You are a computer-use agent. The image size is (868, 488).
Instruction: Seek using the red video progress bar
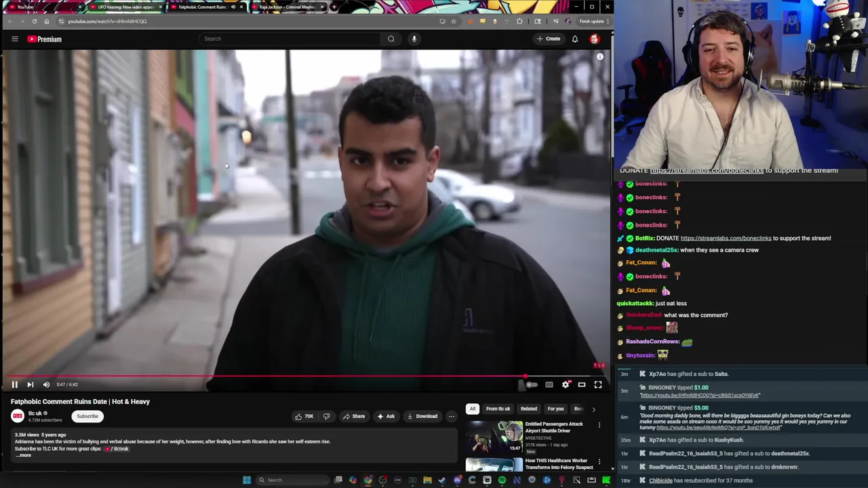point(305,375)
